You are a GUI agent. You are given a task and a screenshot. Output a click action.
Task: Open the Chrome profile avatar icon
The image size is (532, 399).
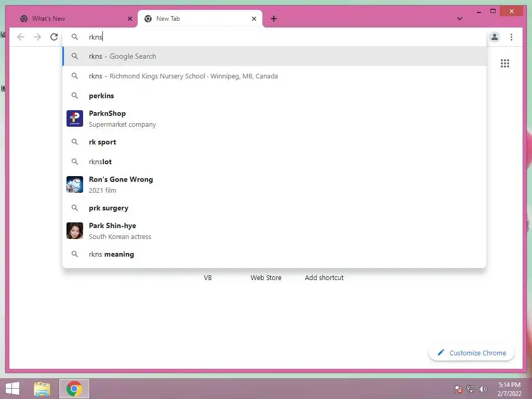[495, 37]
